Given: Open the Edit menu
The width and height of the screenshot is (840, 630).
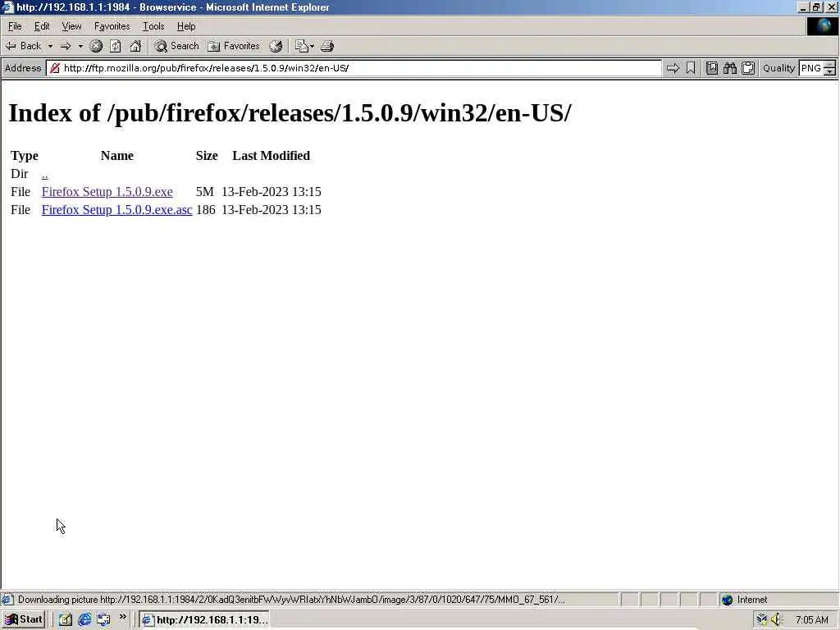Looking at the screenshot, I should (42, 26).
